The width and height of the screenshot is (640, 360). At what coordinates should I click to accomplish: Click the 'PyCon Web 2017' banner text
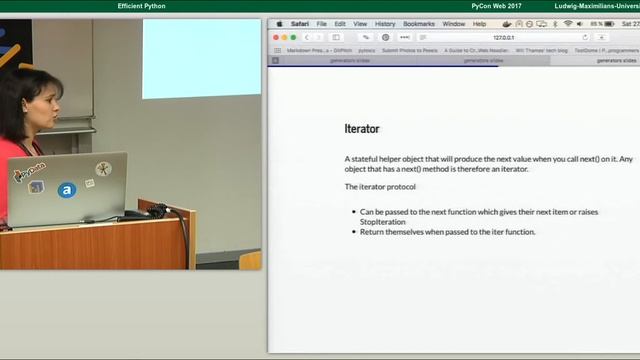tap(496, 6)
